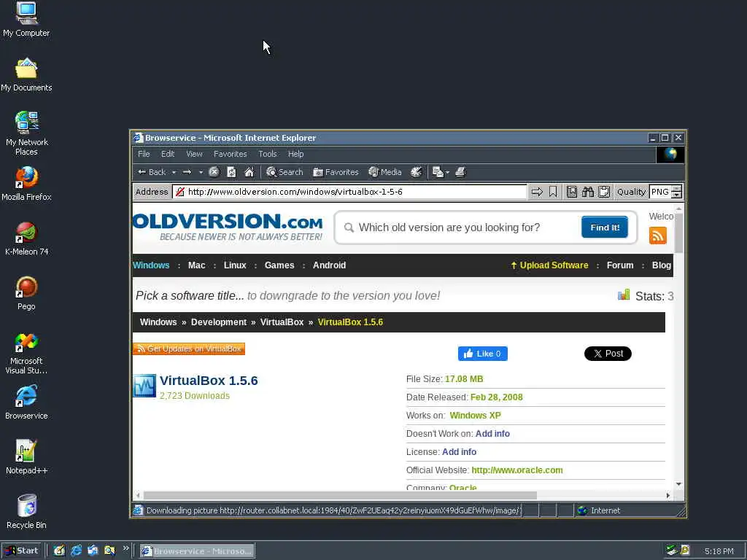Open the Help menu

[x=296, y=154]
